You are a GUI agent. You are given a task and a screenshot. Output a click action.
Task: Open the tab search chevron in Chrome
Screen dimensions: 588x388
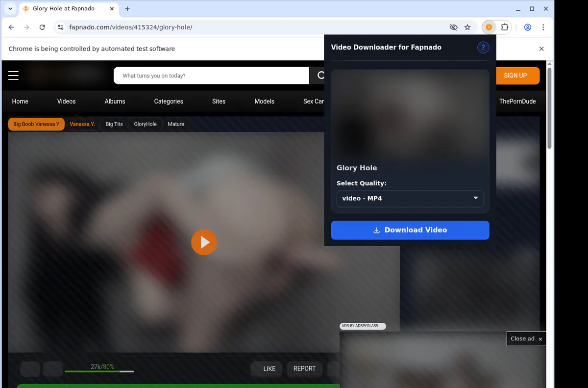click(x=10, y=9)
